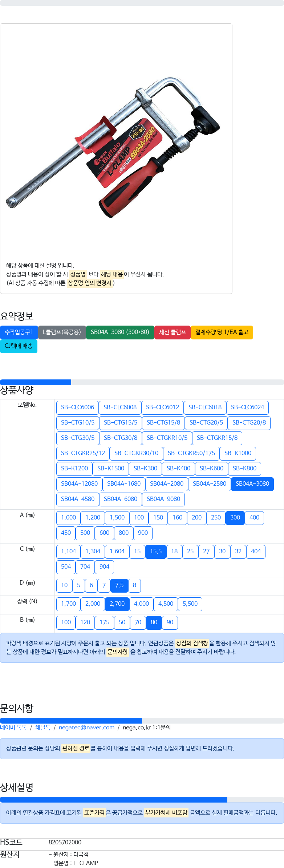This screenshot has width=284, height=868.
Task: Select model SB-CTGKR30/10
Action: [x=136, y=453]
